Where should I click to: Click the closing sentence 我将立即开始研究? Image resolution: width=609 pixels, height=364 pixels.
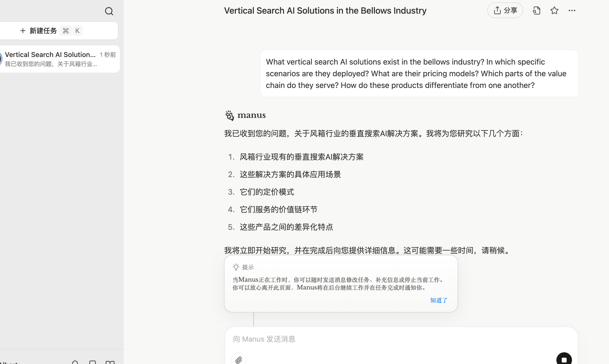coord(368,250)
